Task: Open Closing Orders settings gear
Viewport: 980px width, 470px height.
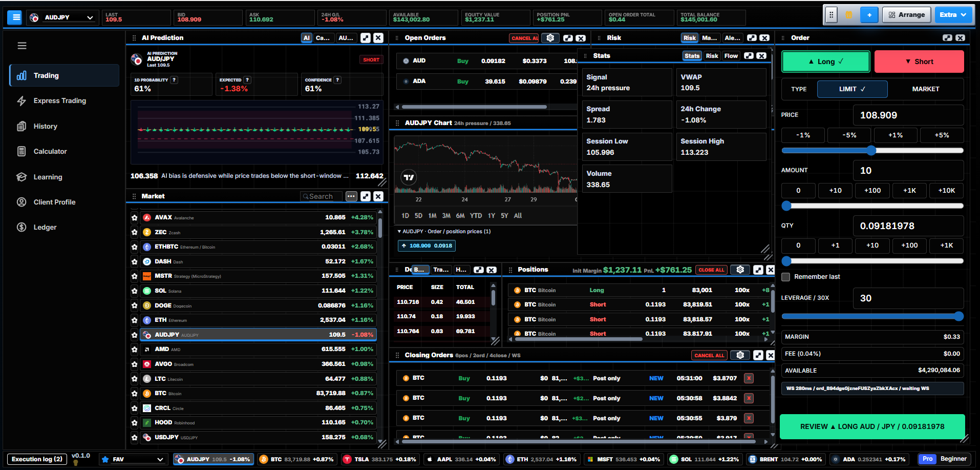Action: (x=740, y=355)
